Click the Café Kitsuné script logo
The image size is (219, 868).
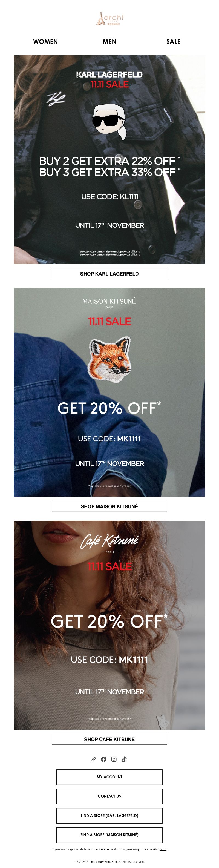click(x=109, y=541)
